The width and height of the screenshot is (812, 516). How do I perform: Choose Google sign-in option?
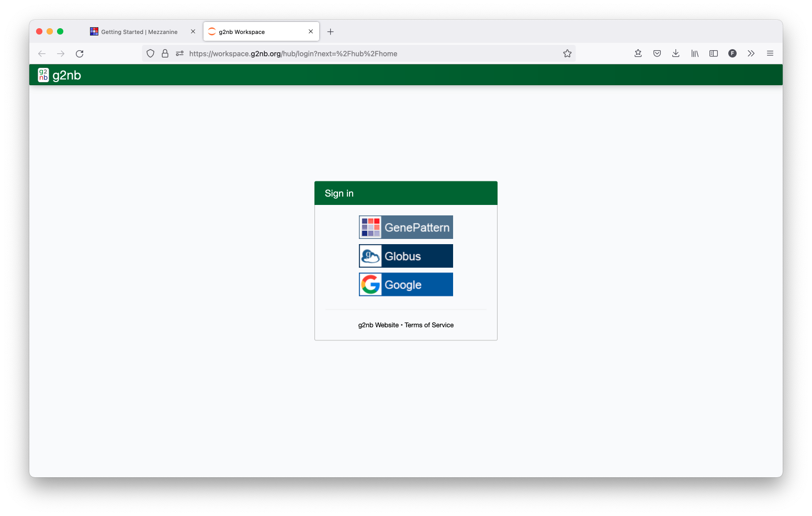tap(405, 284)
